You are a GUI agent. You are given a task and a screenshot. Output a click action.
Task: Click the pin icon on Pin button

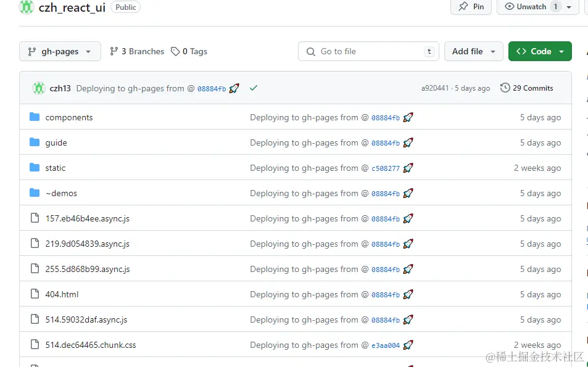463,6
